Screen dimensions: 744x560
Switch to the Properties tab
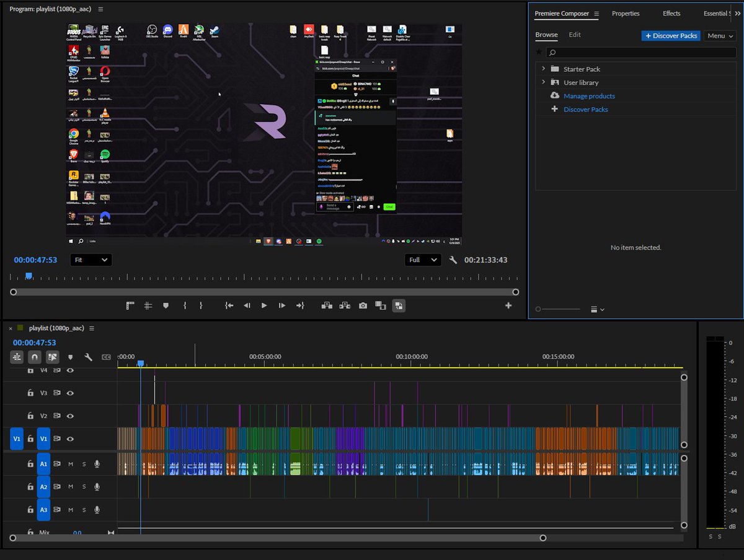[626, 14]
